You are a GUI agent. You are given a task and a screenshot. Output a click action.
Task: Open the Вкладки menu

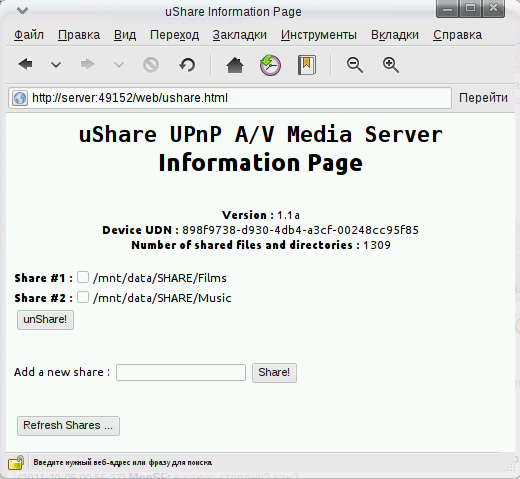click(395, 35)
